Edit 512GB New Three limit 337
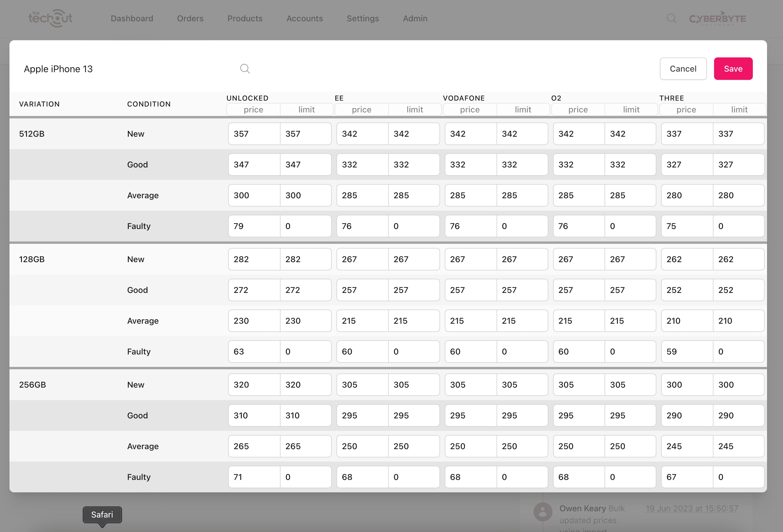Image resolution: width=783 pixels, height=532 pixels. pyautogui.click(x=739, y=134)
